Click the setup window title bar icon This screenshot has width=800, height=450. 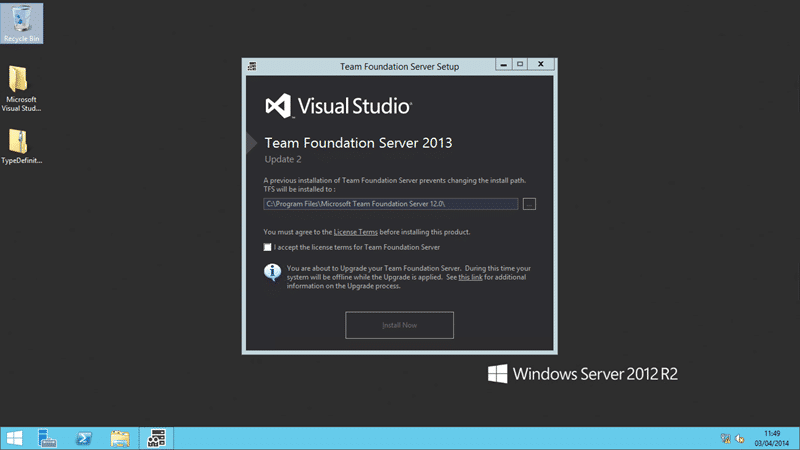252,66
